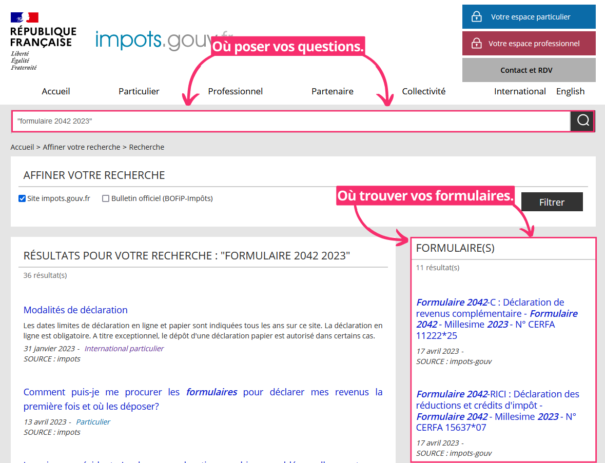Uncheck the Site impots.gouv.fr checkbox

tap(22, 198)
